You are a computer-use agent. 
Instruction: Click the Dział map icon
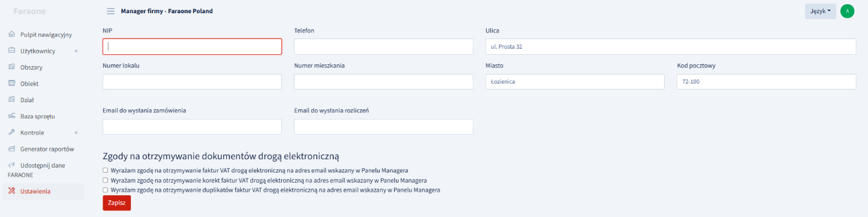click(12, 100)
